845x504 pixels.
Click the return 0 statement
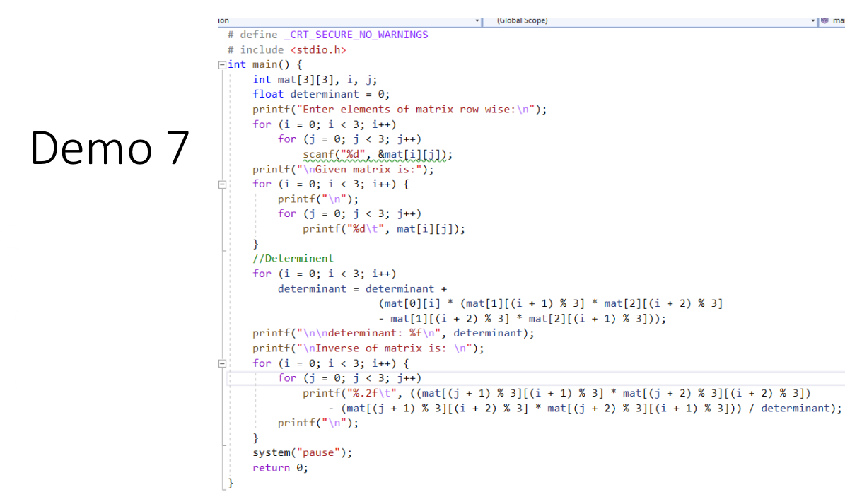tap(279, 467)
